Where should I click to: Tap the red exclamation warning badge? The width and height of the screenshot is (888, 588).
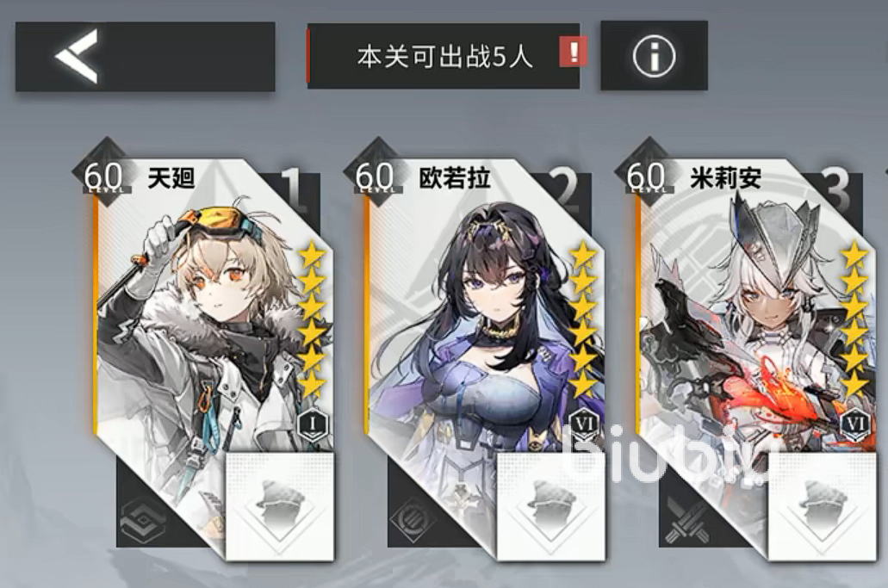pos(573,53)
